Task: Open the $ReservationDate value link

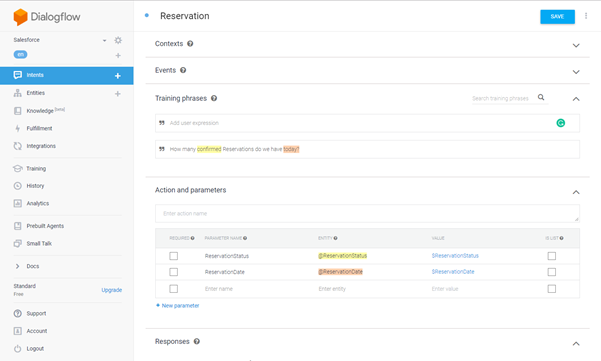Action: tap(453, 272)
